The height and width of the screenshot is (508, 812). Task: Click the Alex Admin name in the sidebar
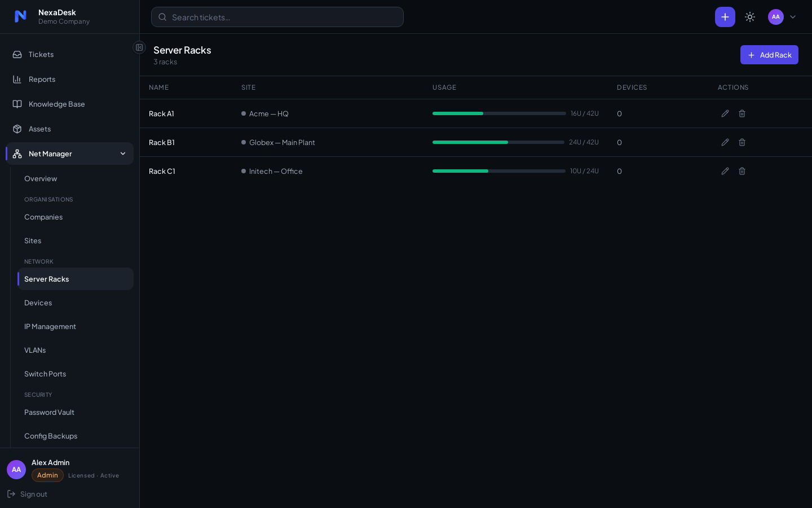50,463
